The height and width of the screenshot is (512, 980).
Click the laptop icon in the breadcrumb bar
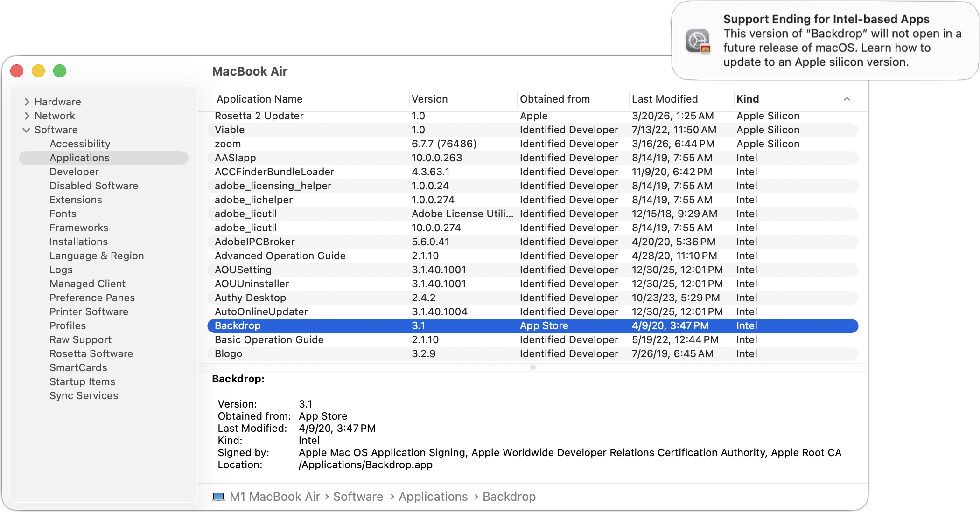click(x=218, y=497)
